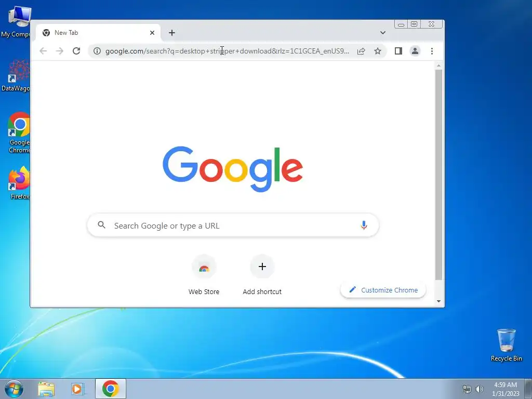Open Chrome side panel
Viewport: 532px width, 399px height.
(x=398, y=51)
